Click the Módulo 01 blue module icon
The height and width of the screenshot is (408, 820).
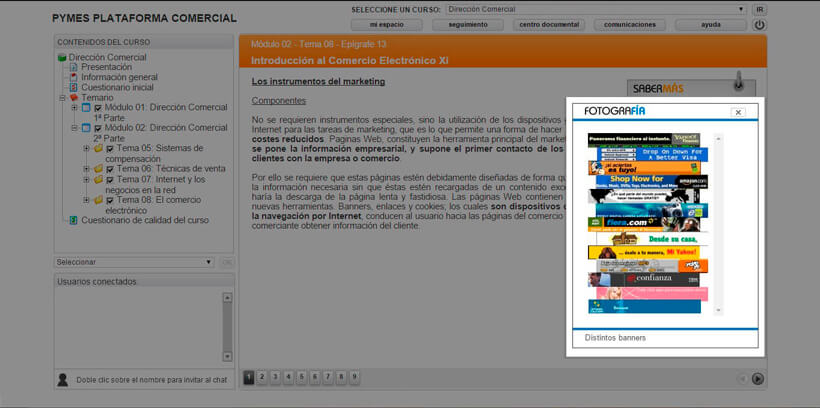[x=86, y=108]
